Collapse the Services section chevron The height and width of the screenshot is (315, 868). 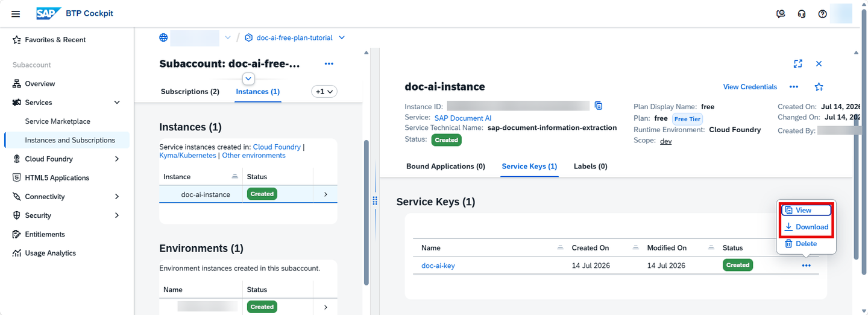point(117,103)
